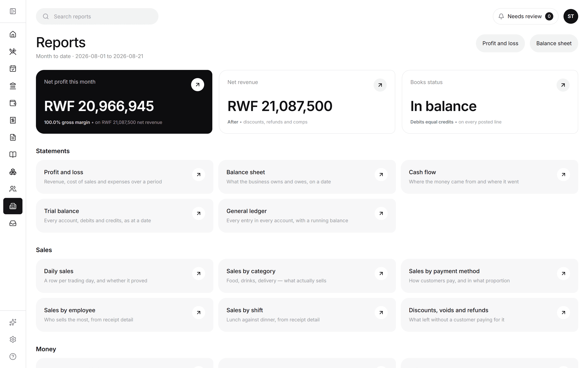Open the Profit and loss statement card

[x=125, y=177]
